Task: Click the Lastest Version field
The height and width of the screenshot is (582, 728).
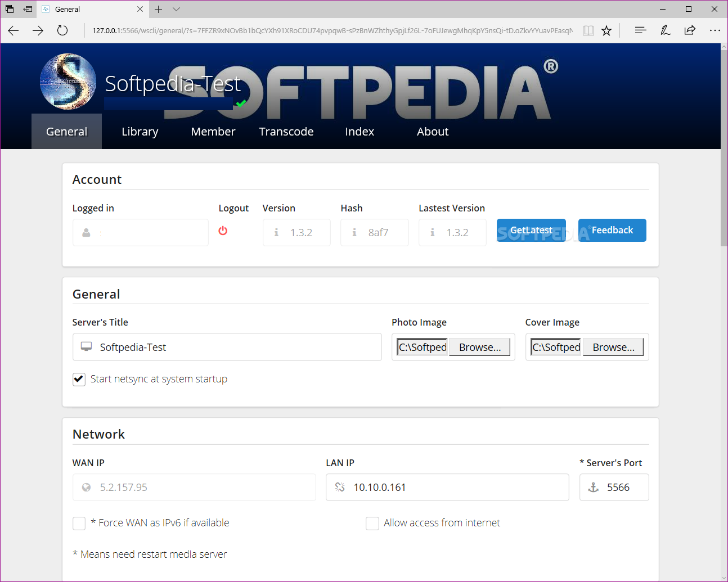Action: [x=452, y=232]
